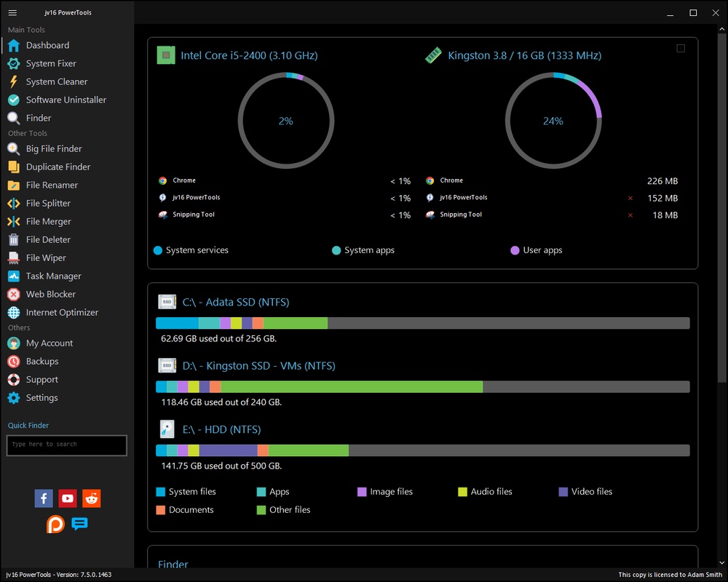Click the Chrome icon in CPU list
728x582 pixels.
pyautogui.click(x=162, y=180)
